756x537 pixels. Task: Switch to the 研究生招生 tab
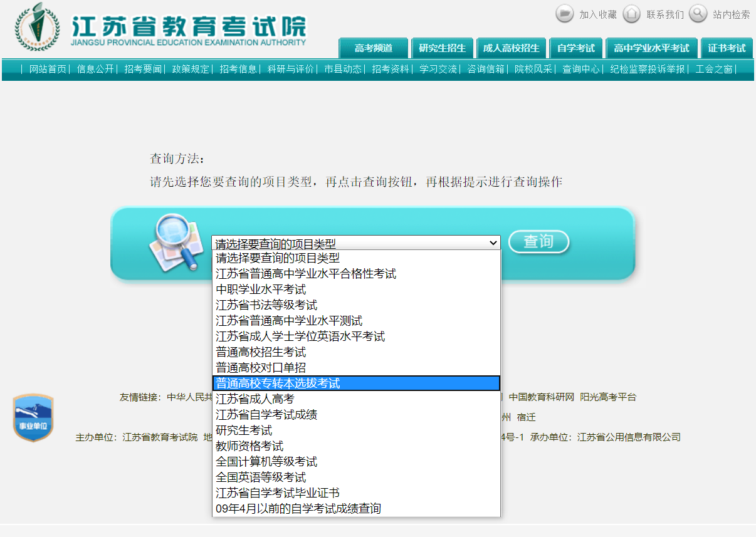443,48
